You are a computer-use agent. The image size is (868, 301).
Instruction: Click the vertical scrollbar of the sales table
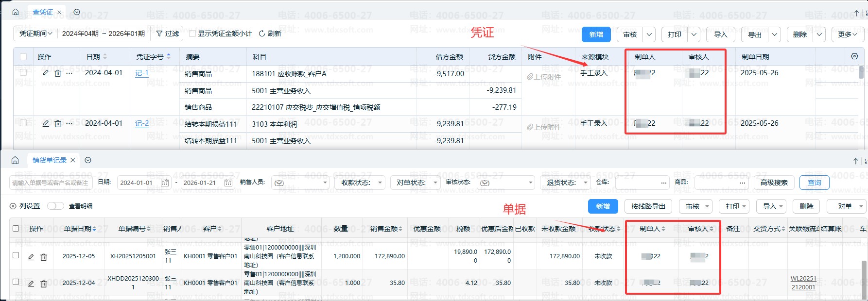(x=864, y=277)
